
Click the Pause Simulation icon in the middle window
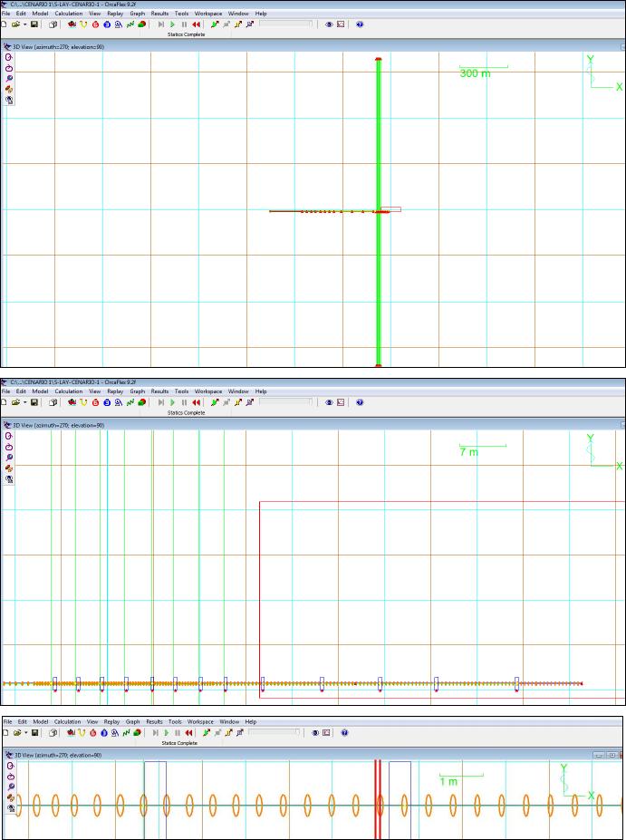184,402
